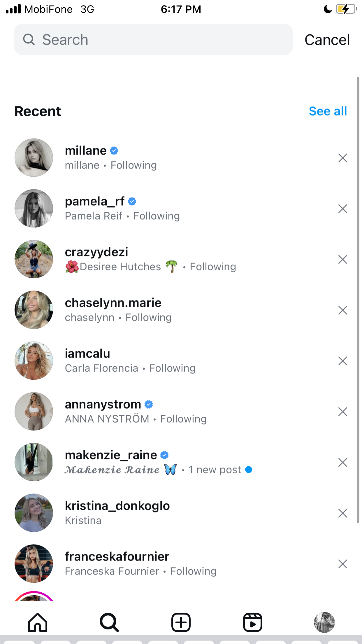This screenshot has height=644, width=362.
Task: Tap See all recent searches
Action: [328, 111]
